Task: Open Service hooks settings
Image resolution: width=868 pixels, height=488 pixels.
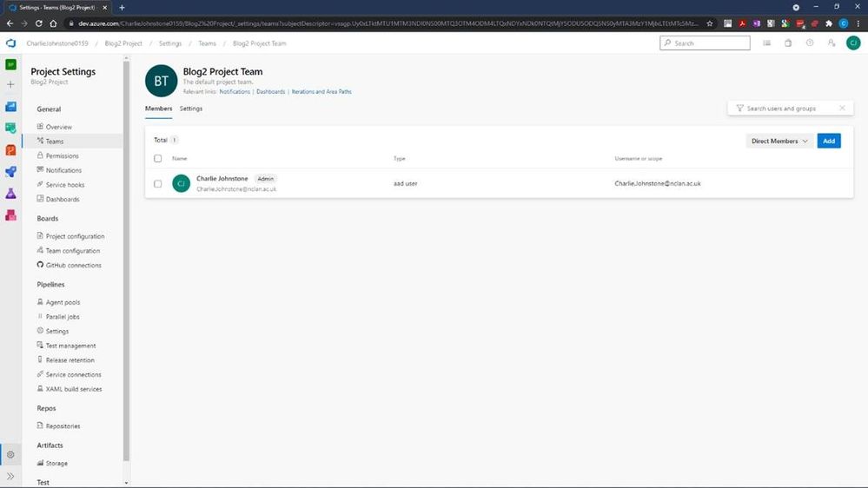Action: pyautogui.click(x=65, y=184)
